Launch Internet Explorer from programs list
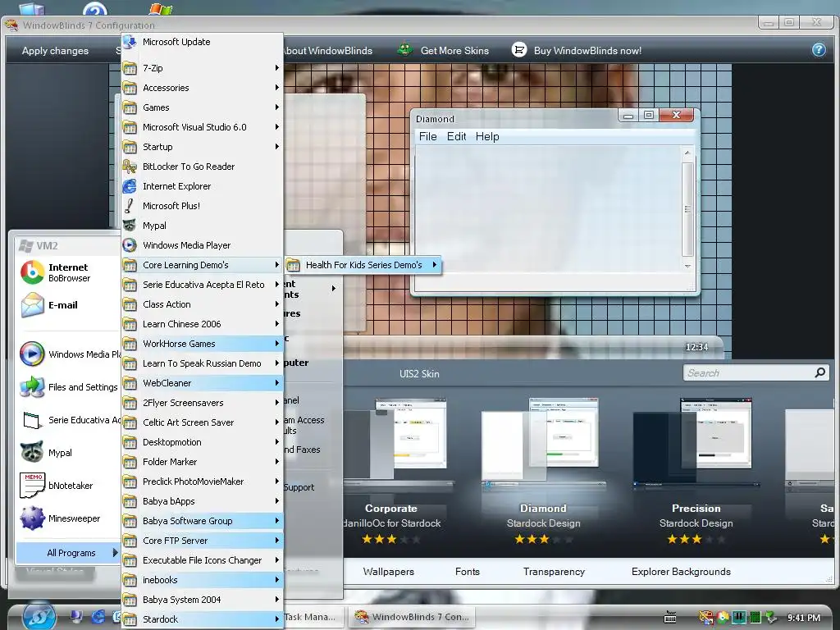840x630 pixels. (202, 186)
